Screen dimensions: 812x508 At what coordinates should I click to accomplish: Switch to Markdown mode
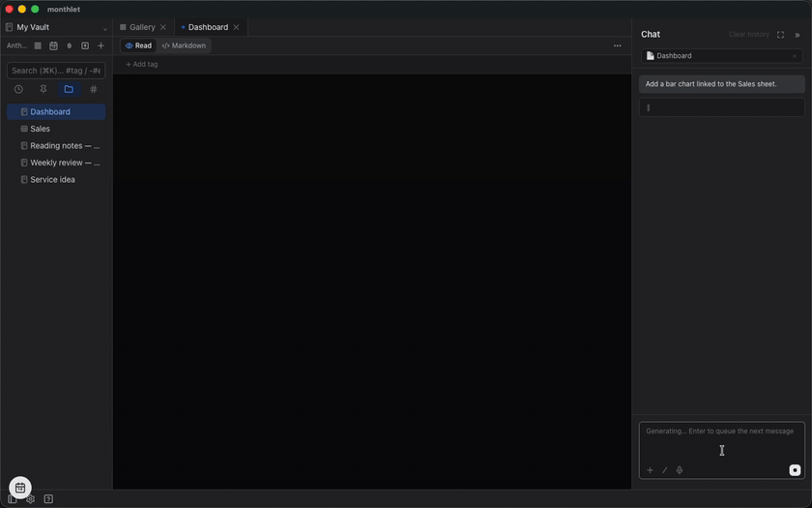[x=184, y=45]
